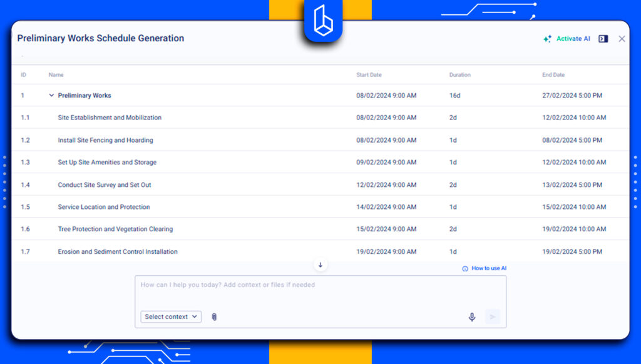Click duration 1d for Site Amenities row

click(453, 162)
